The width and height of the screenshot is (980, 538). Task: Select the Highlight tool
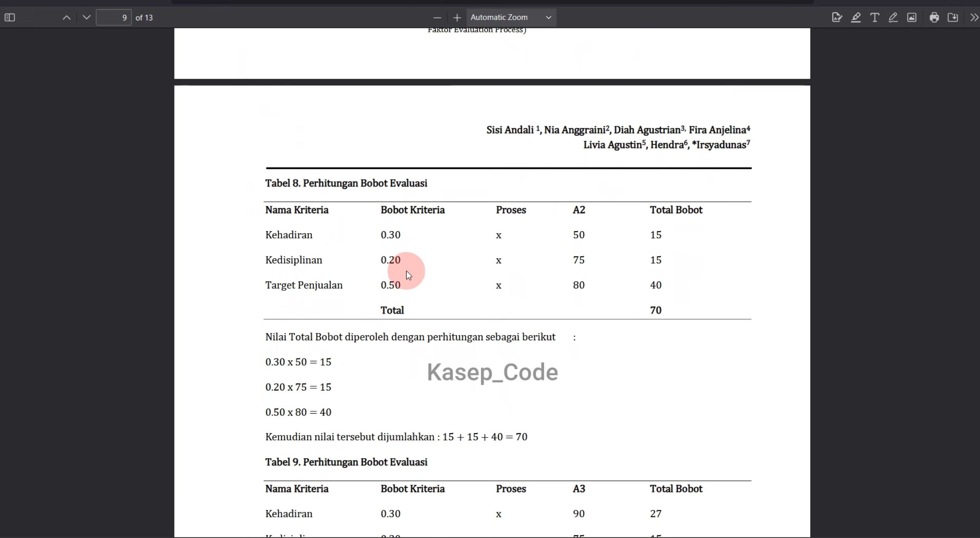(x=856, y=18)
